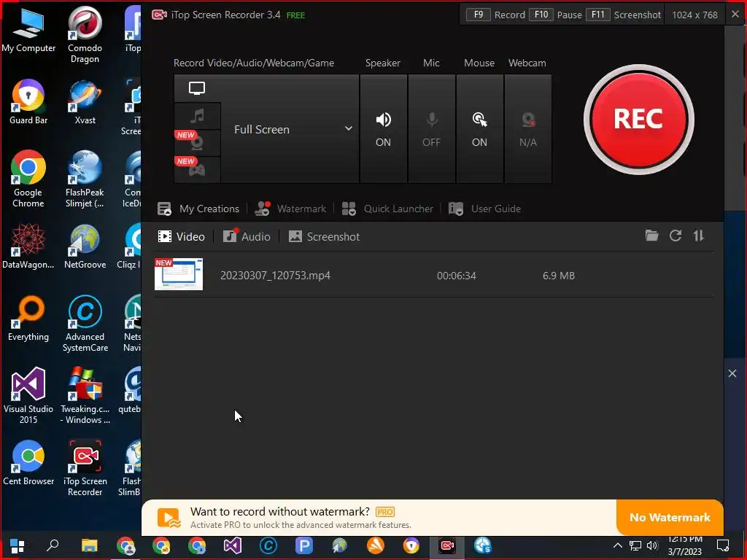Open NetGroove desktop shortcut

85,246
